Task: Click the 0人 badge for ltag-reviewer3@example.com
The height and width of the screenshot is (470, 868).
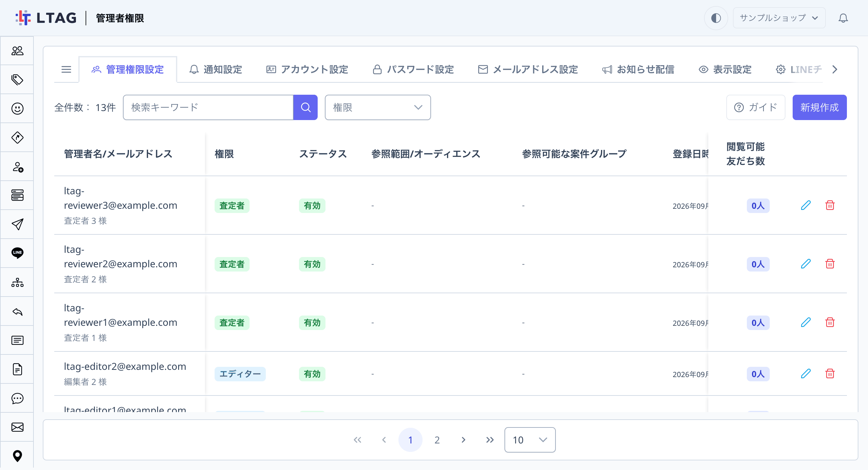Action: click(758, 206)
